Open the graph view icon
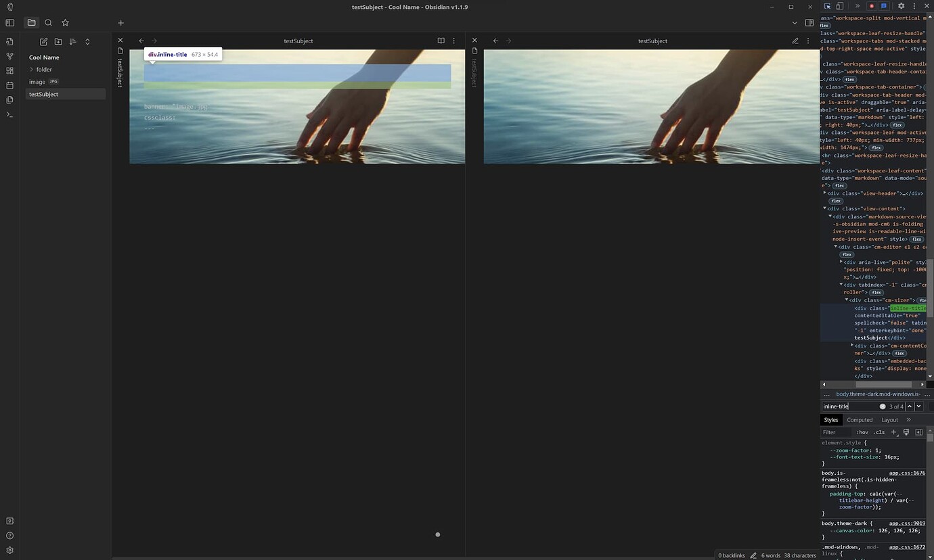 coord(9,56)
